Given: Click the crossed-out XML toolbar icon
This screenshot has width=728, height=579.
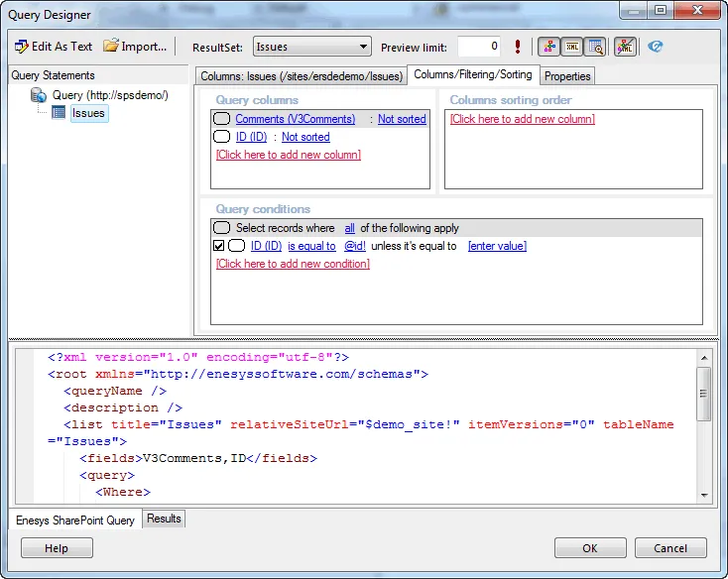Looking at the screenshot, I should coord(625,47).
